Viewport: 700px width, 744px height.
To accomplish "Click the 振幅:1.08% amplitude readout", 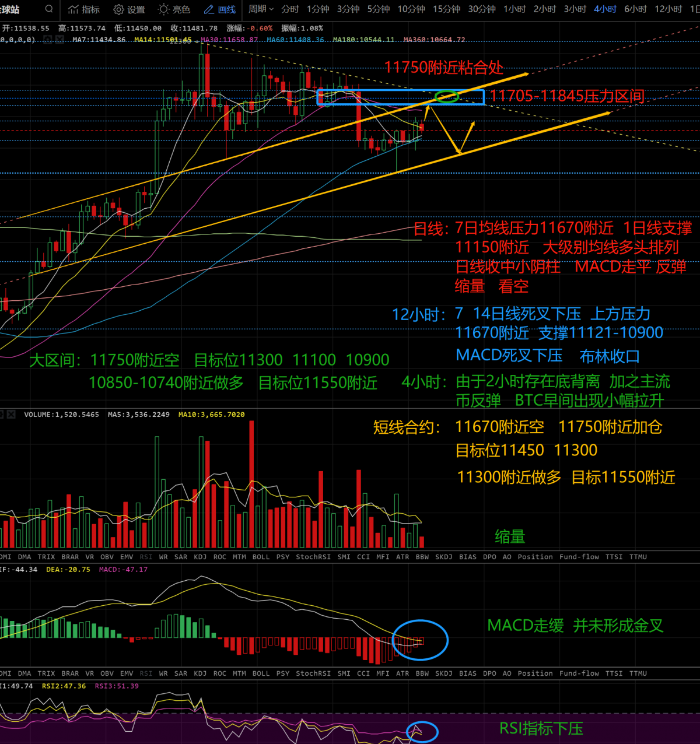I will [x=302, y=28].
